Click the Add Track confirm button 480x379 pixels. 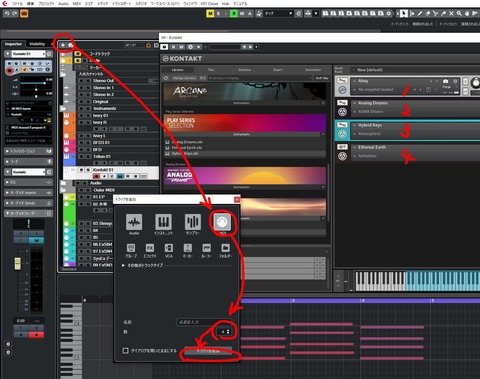[x=208, y=352]
